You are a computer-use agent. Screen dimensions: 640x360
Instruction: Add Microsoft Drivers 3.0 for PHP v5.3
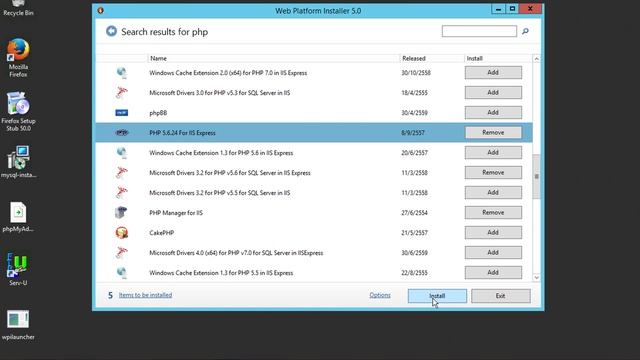pos(493,93)
